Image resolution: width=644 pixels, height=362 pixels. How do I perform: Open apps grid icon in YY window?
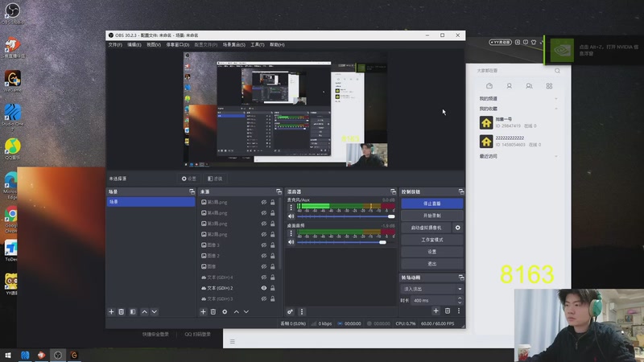click(x=549, y=86)
